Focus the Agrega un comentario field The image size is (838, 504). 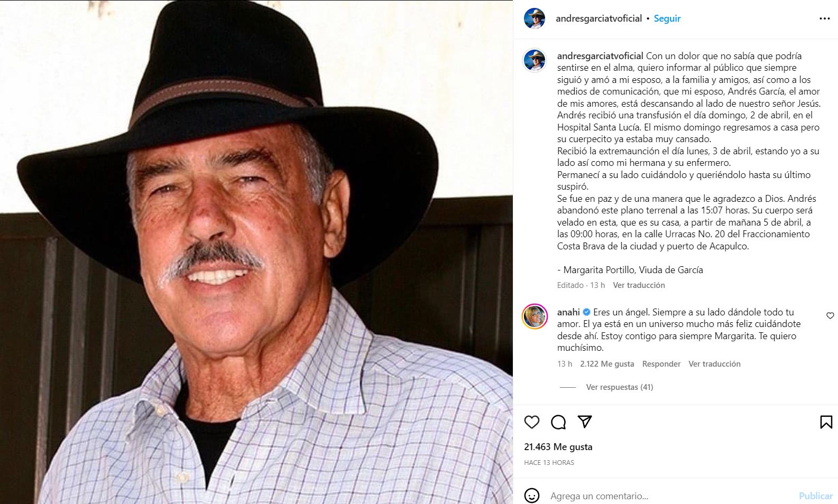pos(669,496)
